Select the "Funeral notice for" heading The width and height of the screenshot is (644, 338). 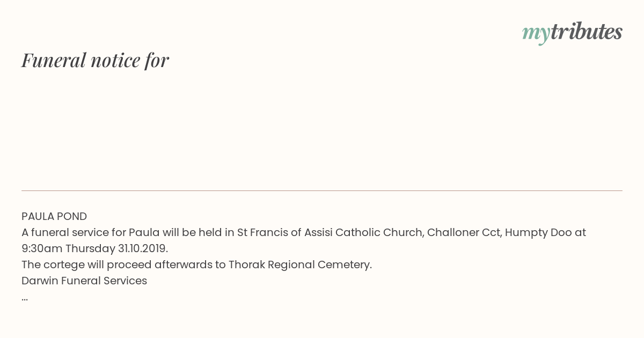(x=95, y=60)
